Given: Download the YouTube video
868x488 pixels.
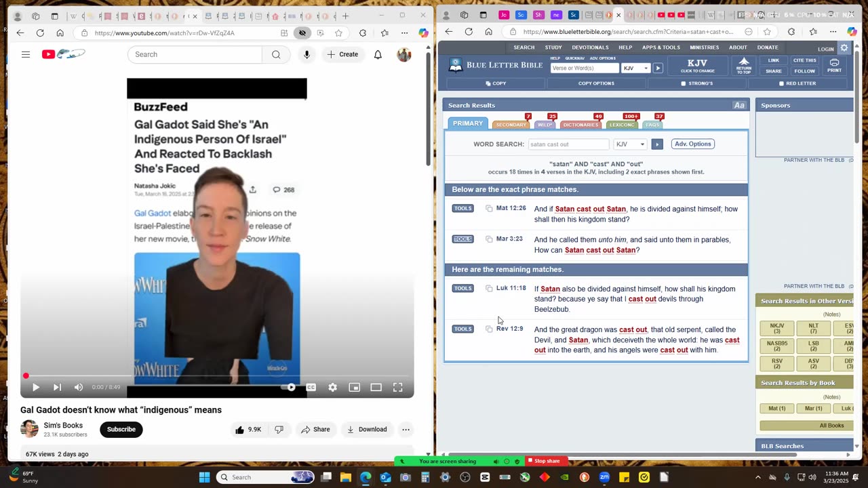Looking at the screenshot, I should pos(367,429).
